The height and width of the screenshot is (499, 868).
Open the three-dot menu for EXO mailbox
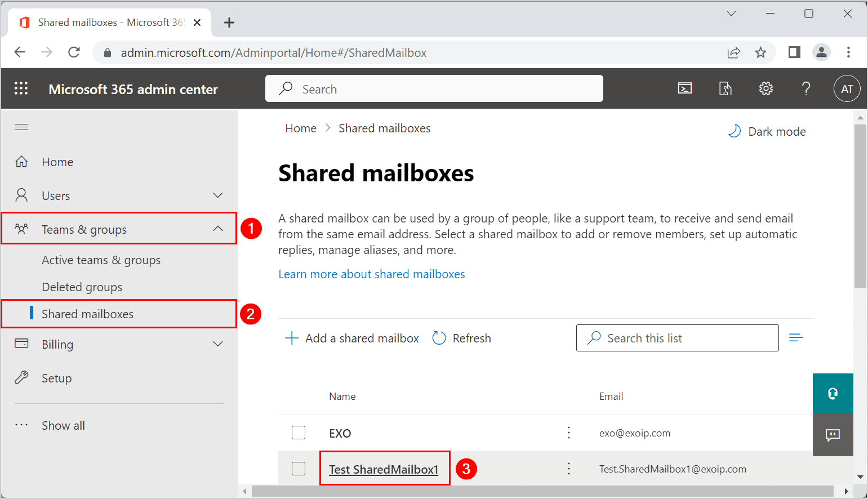568,433
